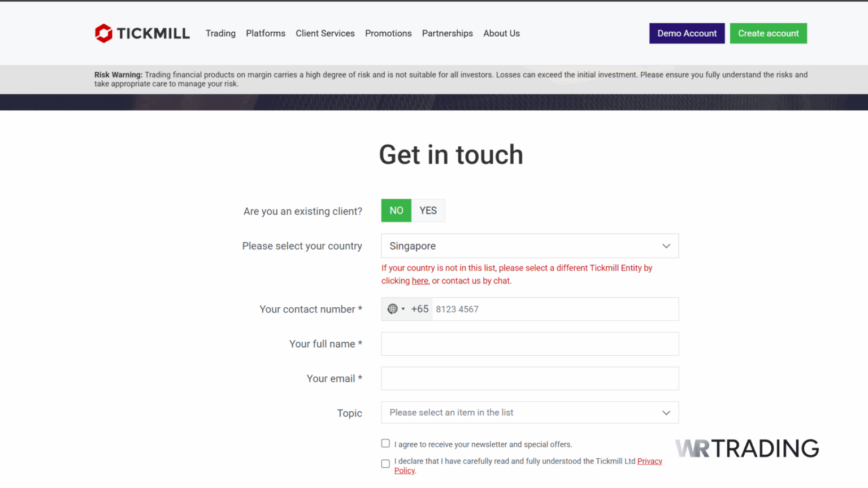Go to Client Services menu
The height and width of the screenshot is (488, 868).
325,33
